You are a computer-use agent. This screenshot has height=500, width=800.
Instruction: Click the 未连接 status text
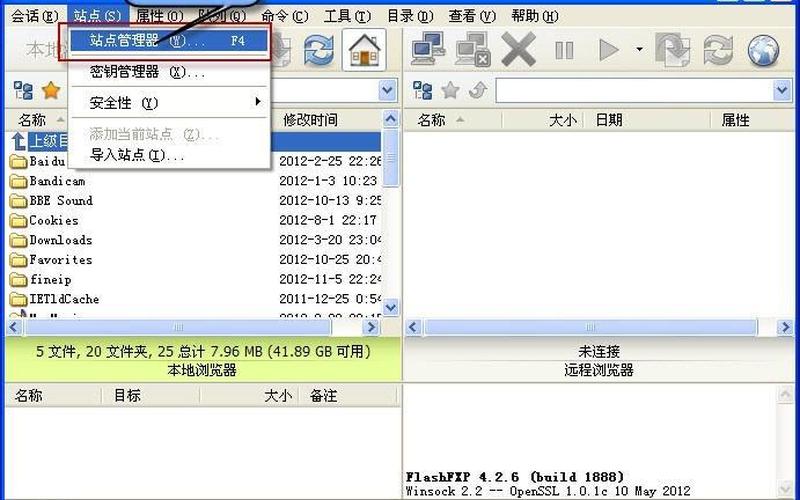point(599,351)
